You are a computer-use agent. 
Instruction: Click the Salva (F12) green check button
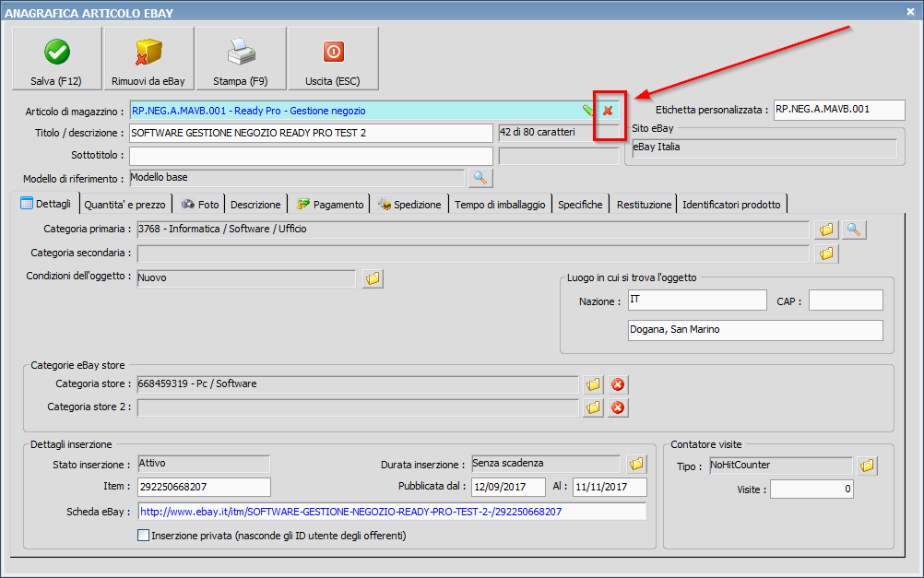[x=56, y=58]
